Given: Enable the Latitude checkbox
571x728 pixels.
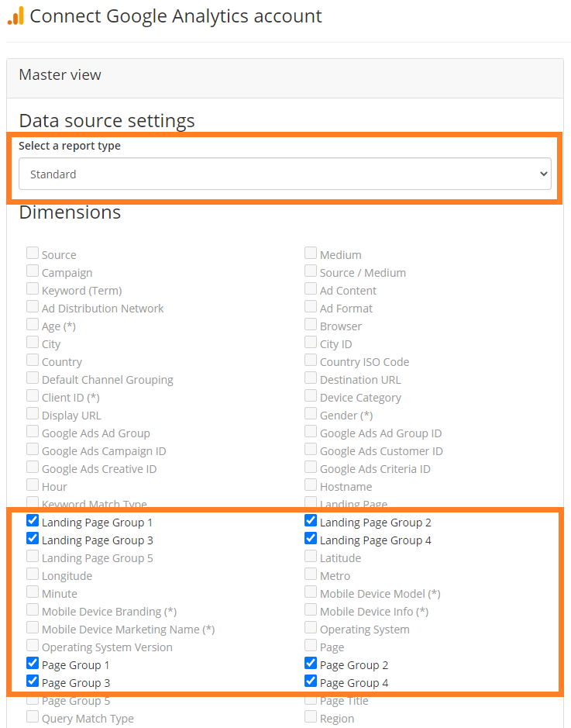Looking at the screenshot, I should point(311,556).
